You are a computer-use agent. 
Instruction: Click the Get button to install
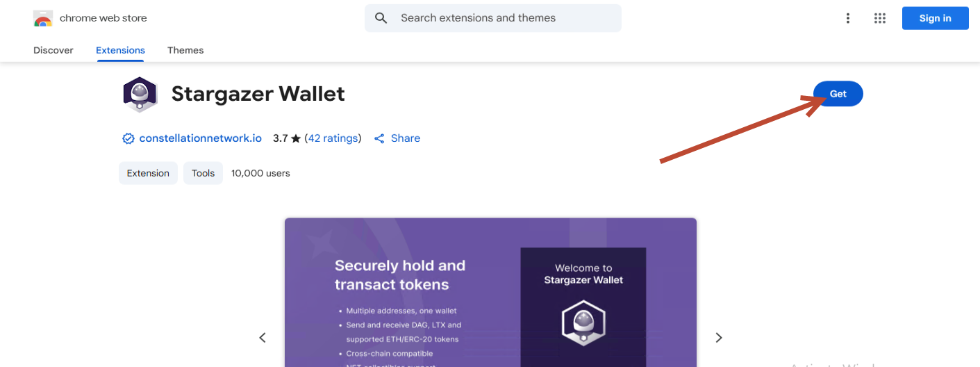coord(838,94)
